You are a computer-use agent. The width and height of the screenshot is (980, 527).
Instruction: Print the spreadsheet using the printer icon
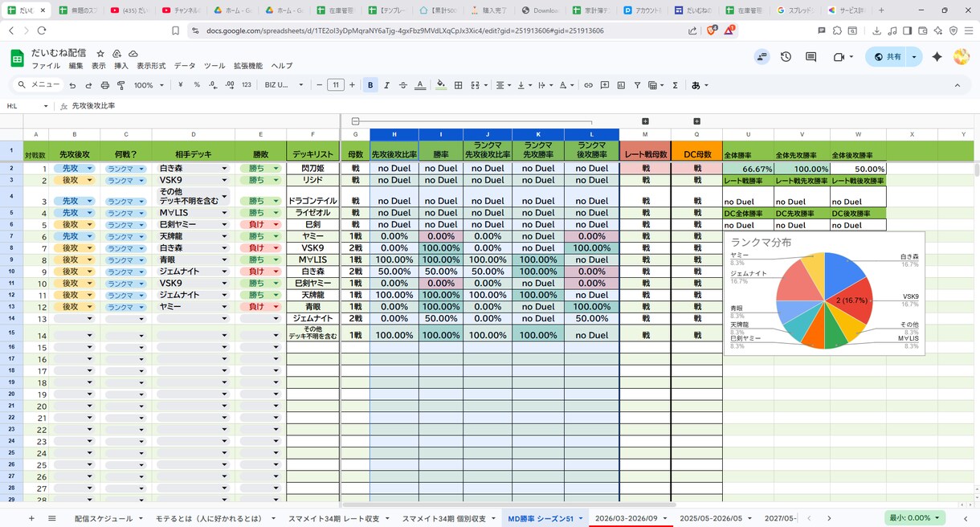(105, 85)
